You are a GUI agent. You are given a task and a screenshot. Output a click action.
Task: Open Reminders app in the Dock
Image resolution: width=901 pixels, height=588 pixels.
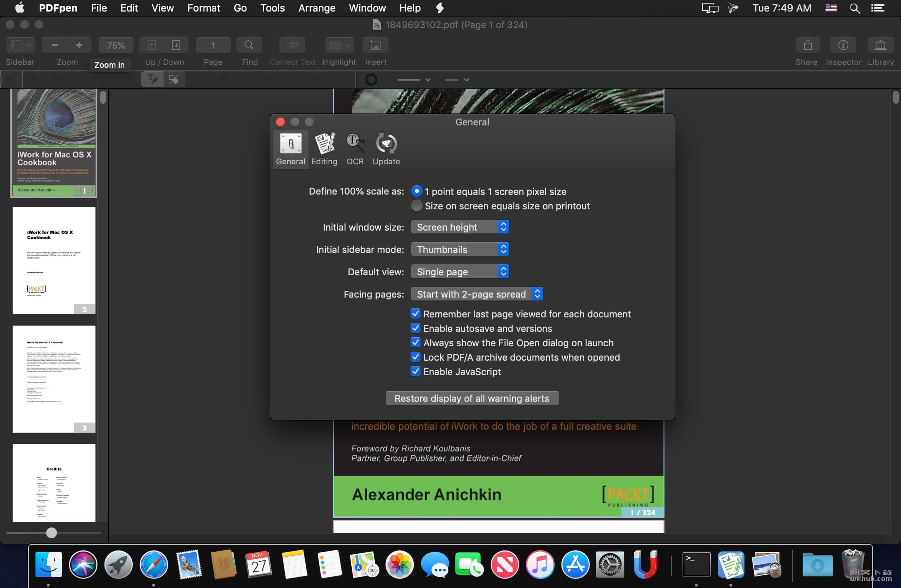[x=329, y=565]
